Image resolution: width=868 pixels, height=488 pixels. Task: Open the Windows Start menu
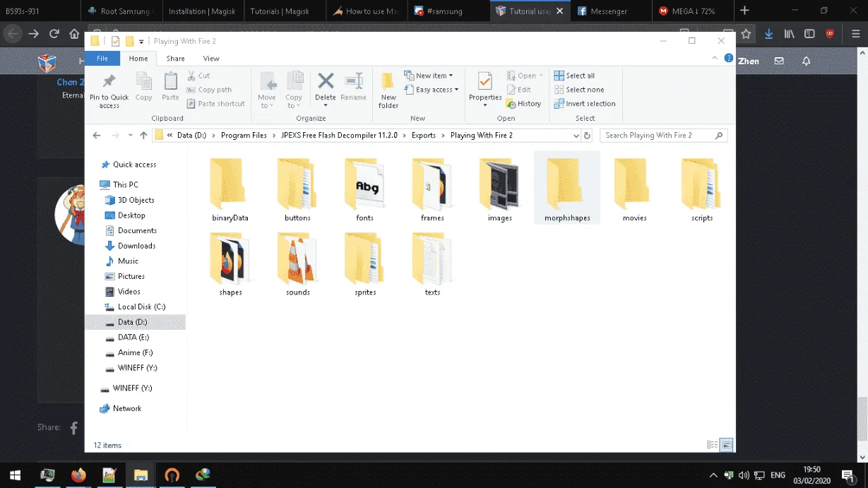14,475
